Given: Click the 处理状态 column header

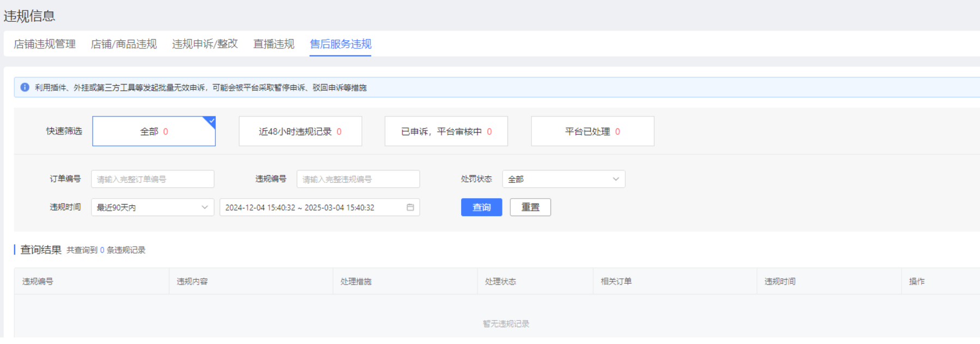Looking at the screenshot, I should click(x=500, y=281).
